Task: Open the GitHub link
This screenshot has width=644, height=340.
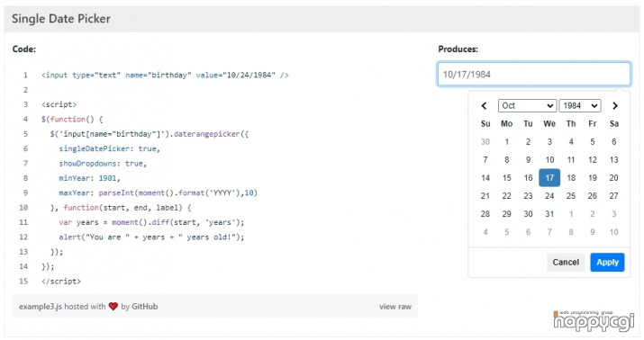Action: point(145,307)
